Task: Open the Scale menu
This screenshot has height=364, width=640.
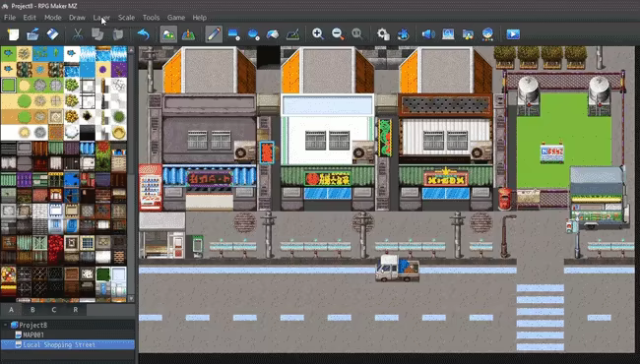Action: (x=126, y=18)
